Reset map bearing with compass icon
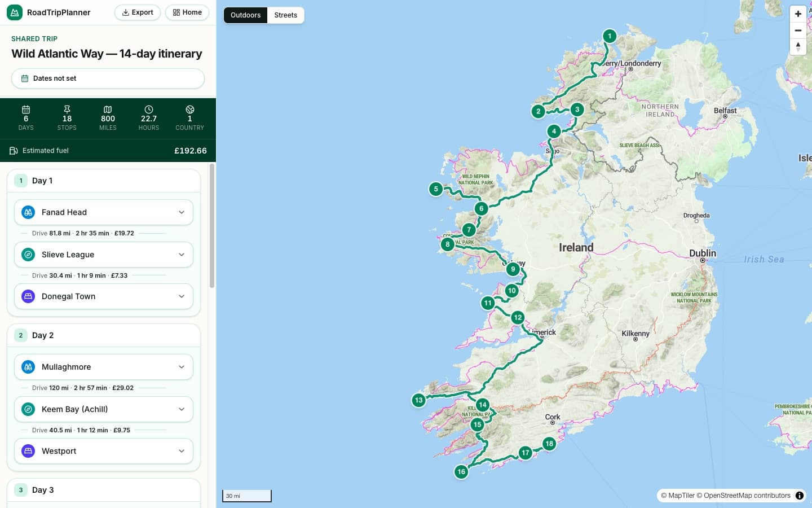This screenshot has height=508, width=812. click(x=798, y=46)
